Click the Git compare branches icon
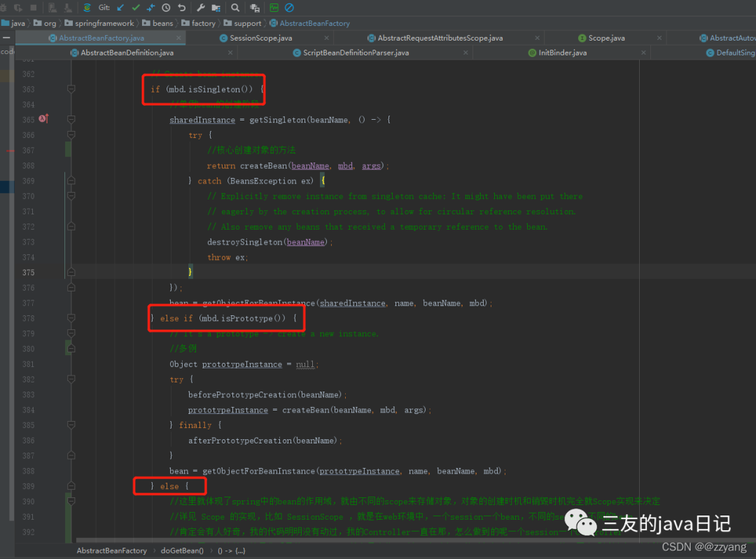Viewport: 756px width, 559px height. [x=151, y=8]
